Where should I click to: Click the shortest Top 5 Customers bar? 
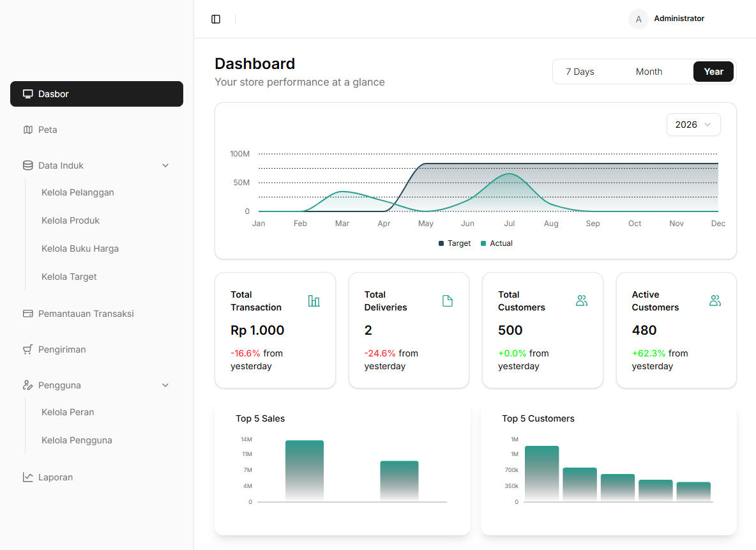[x=693, y=492]
